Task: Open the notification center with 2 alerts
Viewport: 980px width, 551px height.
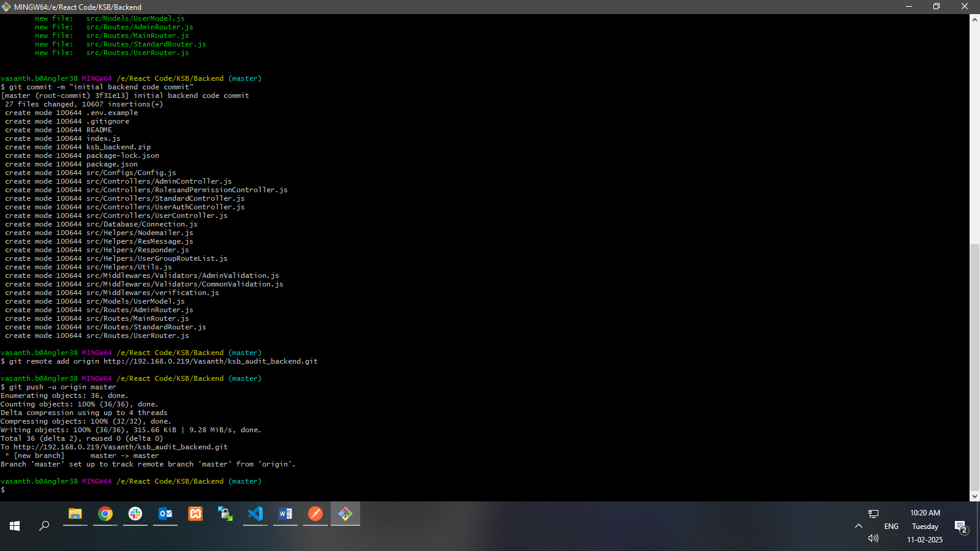Action: [960, 527]
